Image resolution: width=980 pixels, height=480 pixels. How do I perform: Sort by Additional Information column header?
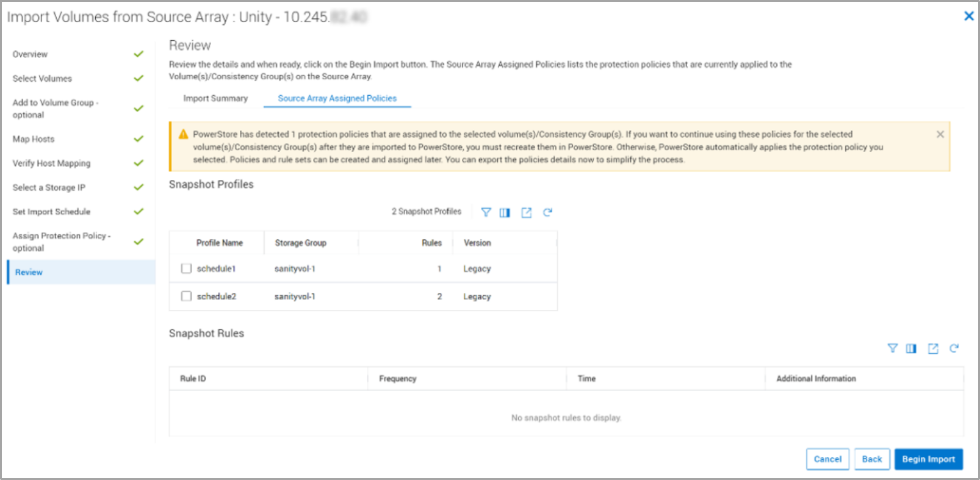[816, 379]
